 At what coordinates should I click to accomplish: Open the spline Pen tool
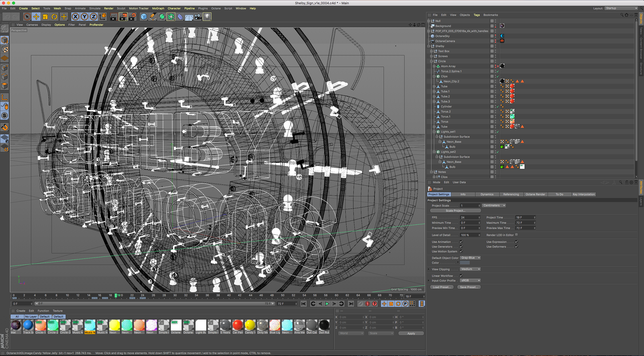pos(153,16)
